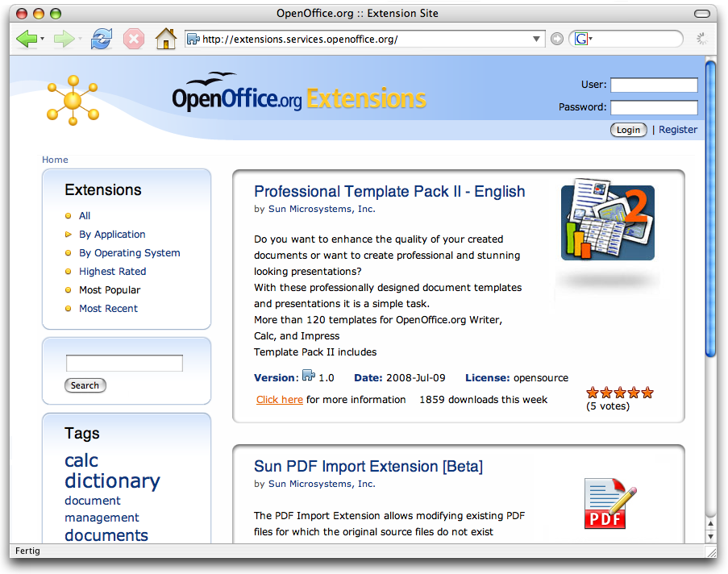Click the window resize grip corner
This screenshot has width=728, height=574.
click(x=711, y=551)
